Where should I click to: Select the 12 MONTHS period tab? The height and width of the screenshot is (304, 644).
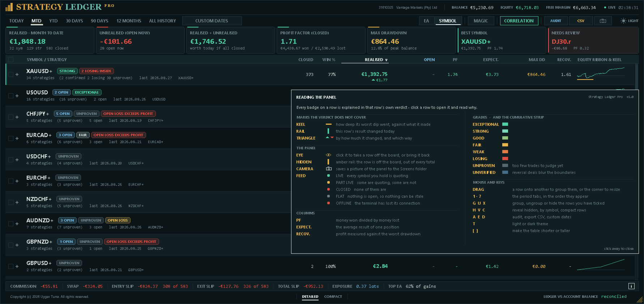coord(129,21)
